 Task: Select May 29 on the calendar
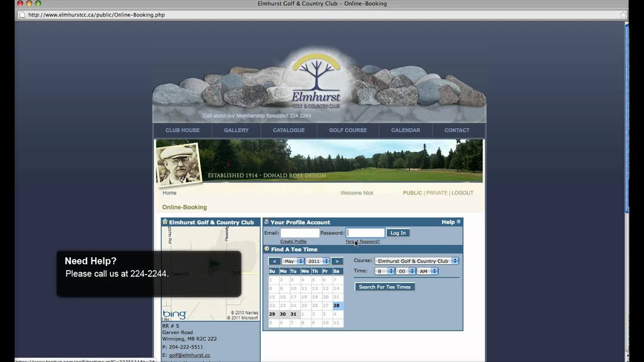pos(272,314)
